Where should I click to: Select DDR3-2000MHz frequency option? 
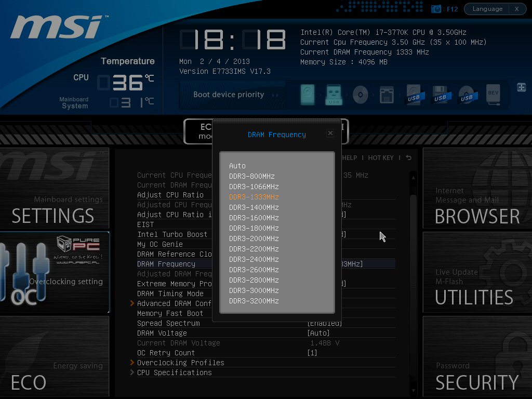coord(254,238)
